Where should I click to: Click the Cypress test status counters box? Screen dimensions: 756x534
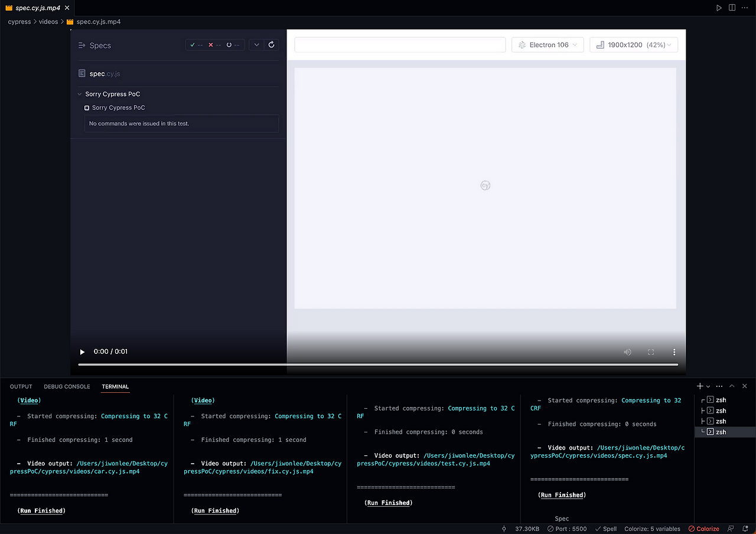click(x=215, y=45)
